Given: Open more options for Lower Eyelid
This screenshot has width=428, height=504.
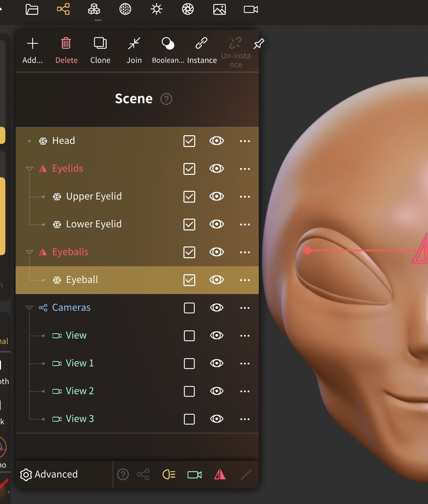Looking at the screenshot, I should pos(245,225).
